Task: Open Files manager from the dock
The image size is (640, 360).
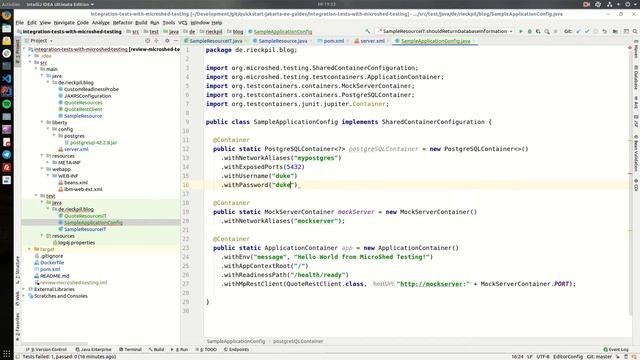Action: tap(7, 28)
